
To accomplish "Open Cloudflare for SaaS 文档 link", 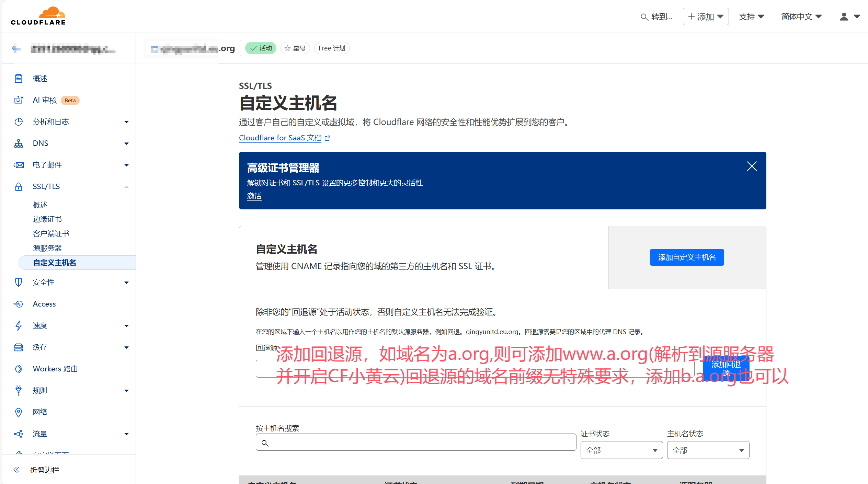I will (280, 138).
